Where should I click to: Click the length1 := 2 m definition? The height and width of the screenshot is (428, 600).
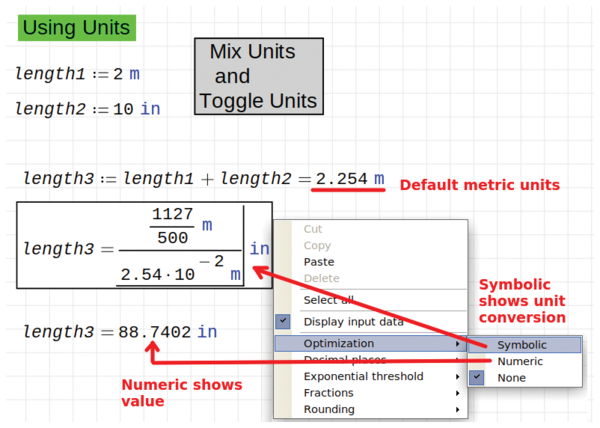[77, 74]
